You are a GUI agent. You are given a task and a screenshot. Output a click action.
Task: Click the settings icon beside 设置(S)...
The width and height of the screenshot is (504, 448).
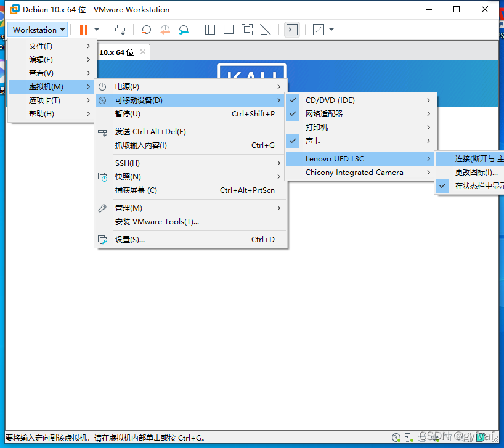(102, 240)
